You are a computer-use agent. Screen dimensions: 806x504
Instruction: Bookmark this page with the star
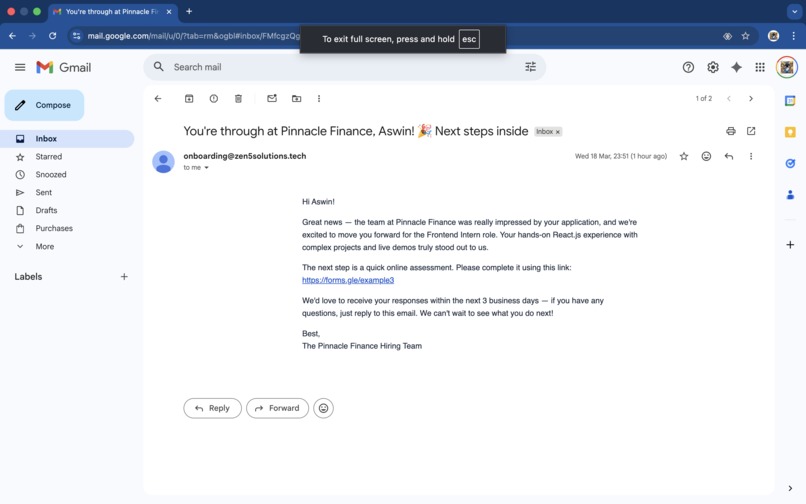745,35
